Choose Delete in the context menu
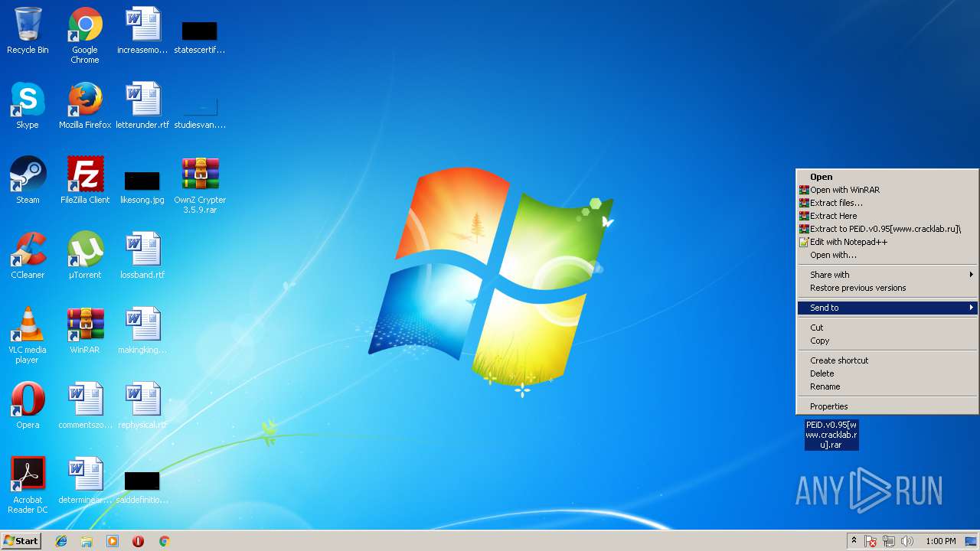Screen dimensions: 980x551 coord(887,373)
